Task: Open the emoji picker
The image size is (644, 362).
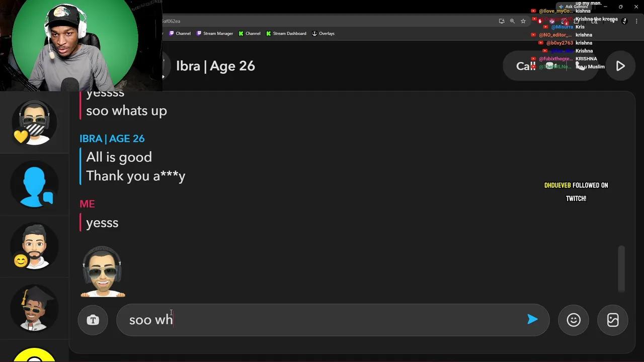Action: pos(574,320)
